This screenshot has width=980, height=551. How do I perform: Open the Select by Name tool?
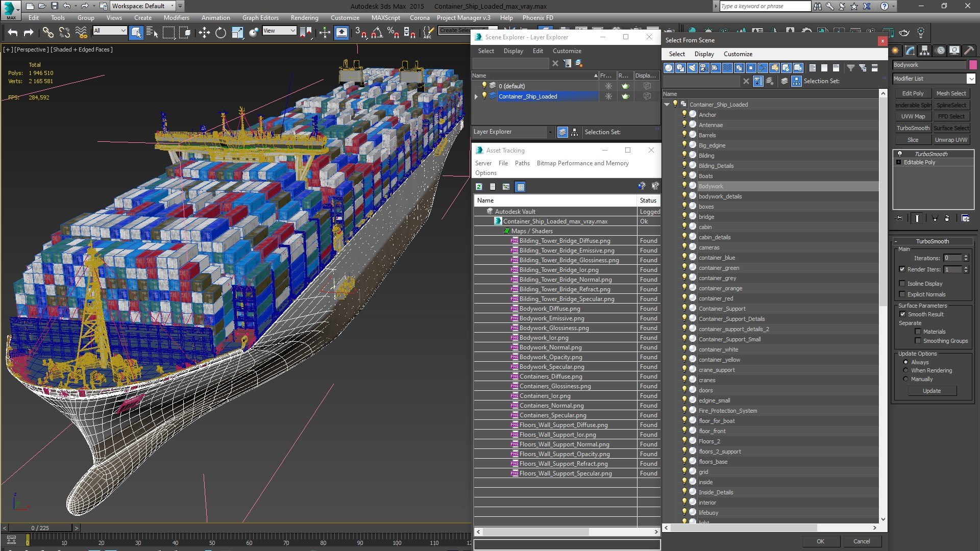click(152, 33)
